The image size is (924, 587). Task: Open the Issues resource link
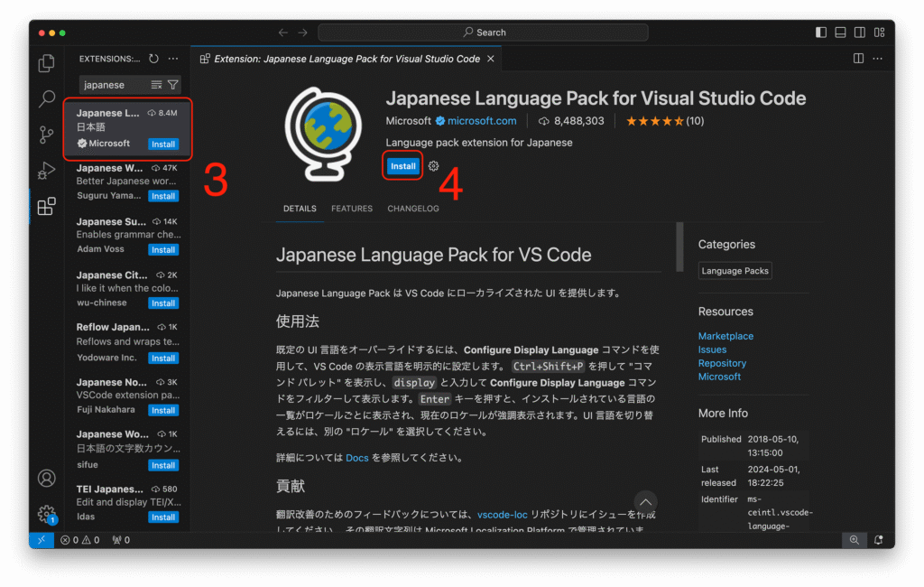[x=712, y=349]
